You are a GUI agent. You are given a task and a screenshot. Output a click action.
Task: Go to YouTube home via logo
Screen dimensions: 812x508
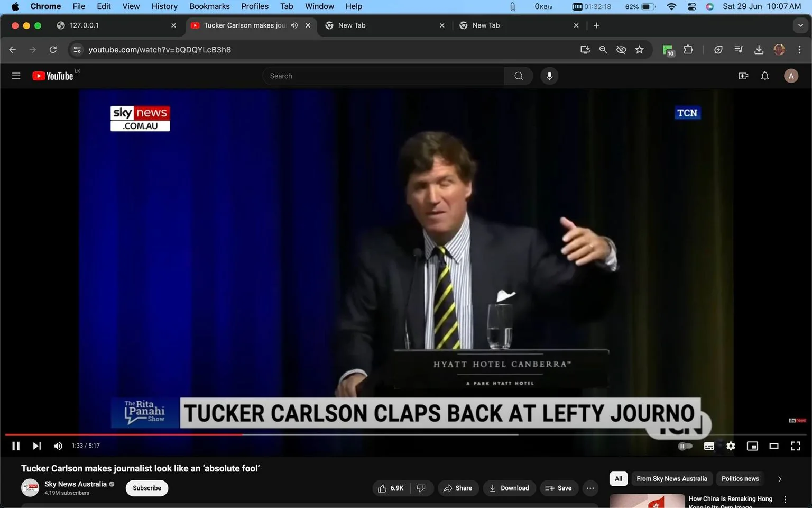tap(52, 76)
